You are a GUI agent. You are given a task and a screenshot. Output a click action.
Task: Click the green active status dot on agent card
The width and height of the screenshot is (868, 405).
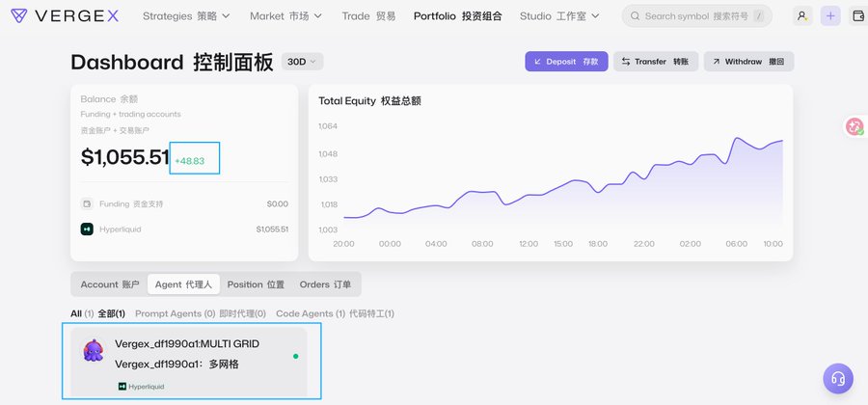click(x=296, y=357)
